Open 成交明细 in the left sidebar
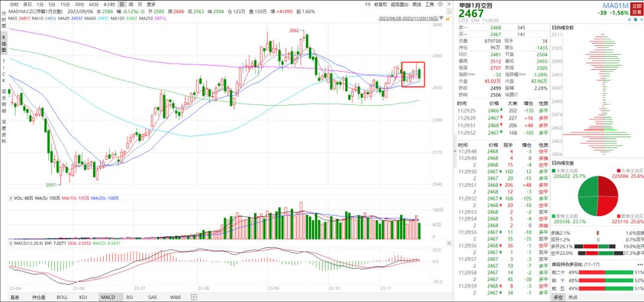The height and width of the screenshot is (302, 644). point(4,100)
